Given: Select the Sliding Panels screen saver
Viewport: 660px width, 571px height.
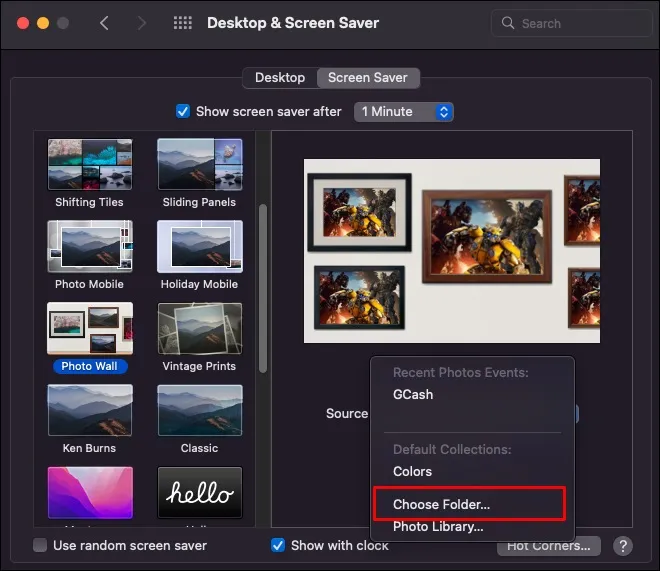Looking at the screenshot, I should [200, 165].
